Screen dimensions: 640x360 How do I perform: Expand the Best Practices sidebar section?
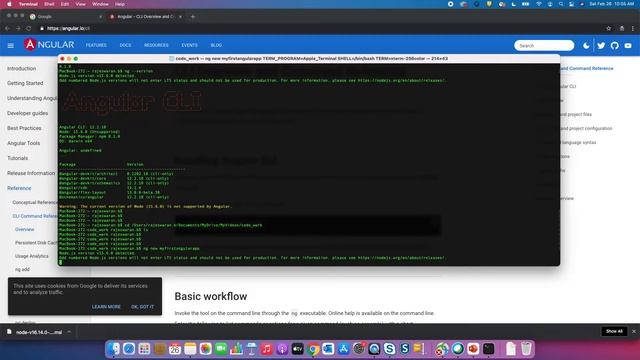(x=24, y=128)
